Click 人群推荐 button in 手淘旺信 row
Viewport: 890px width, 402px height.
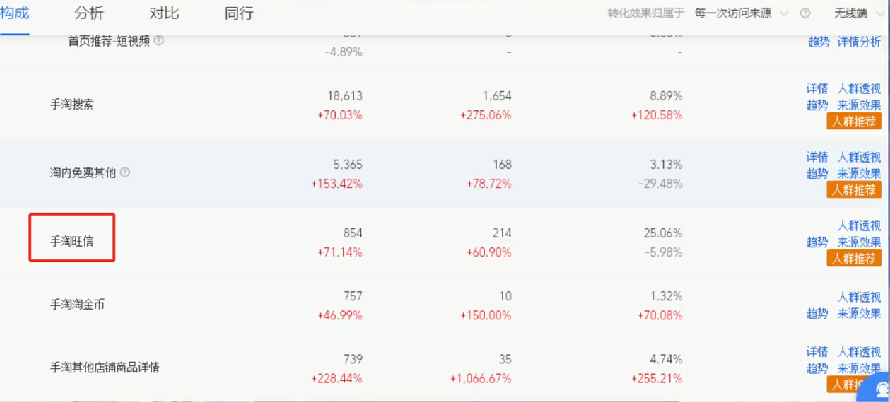854,259
